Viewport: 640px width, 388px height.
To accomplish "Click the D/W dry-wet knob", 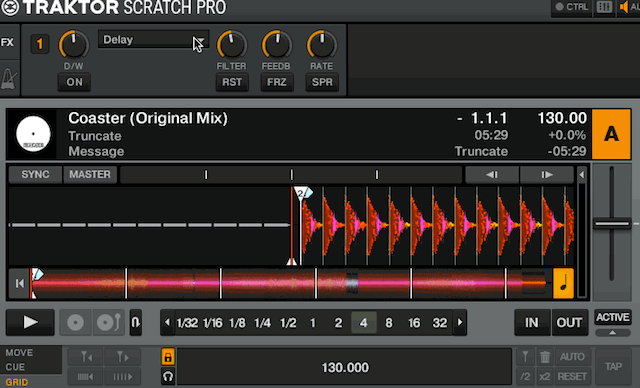I will (74, 44).
